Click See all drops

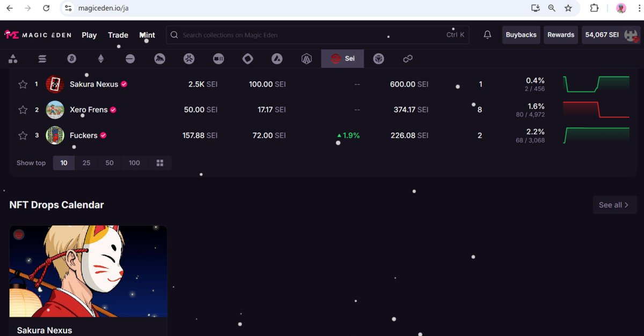point(614,205)
